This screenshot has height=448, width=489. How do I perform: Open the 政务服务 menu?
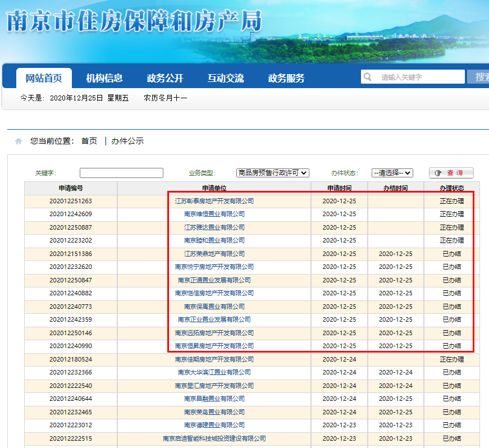click(x=286, y=78)
